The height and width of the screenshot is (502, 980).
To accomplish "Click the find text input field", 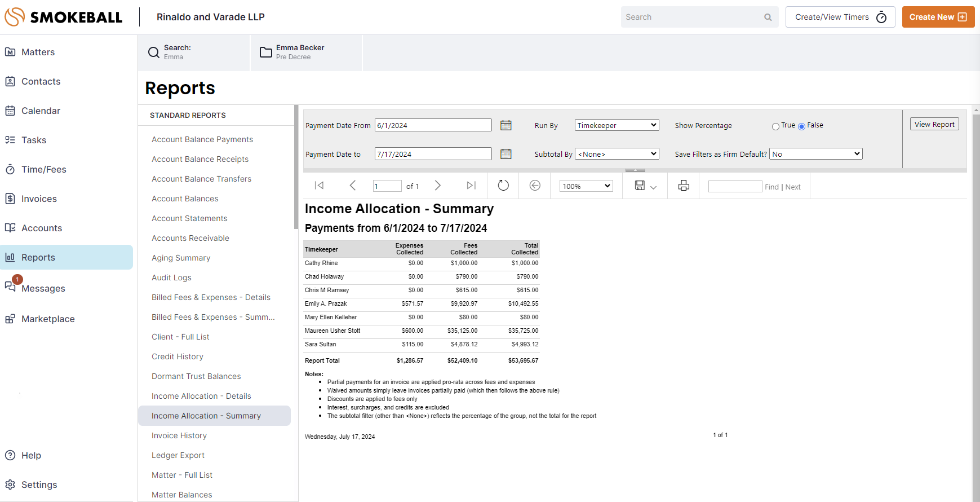I will click(x=735, y=186).
